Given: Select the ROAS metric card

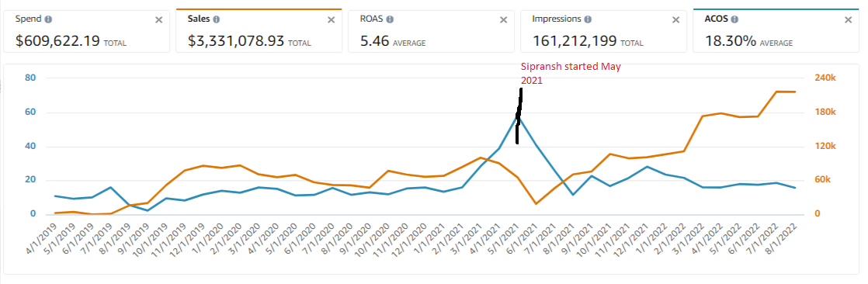Looking at the screenshot, I should click(431, 31).
